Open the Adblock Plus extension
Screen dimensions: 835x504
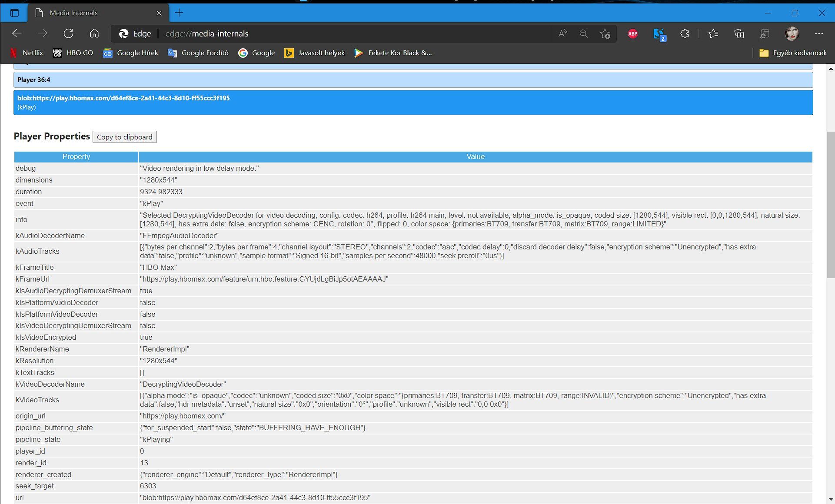633,33
